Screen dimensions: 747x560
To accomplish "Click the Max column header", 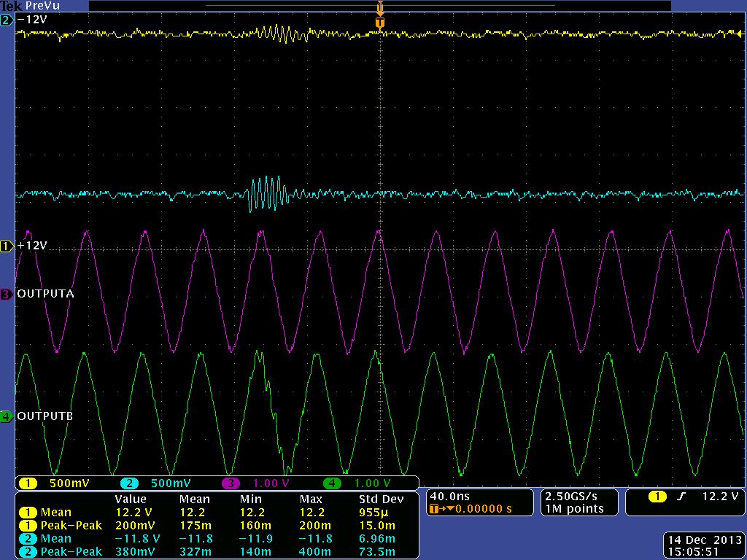I will pyautogui.click(x=311, y=499).
